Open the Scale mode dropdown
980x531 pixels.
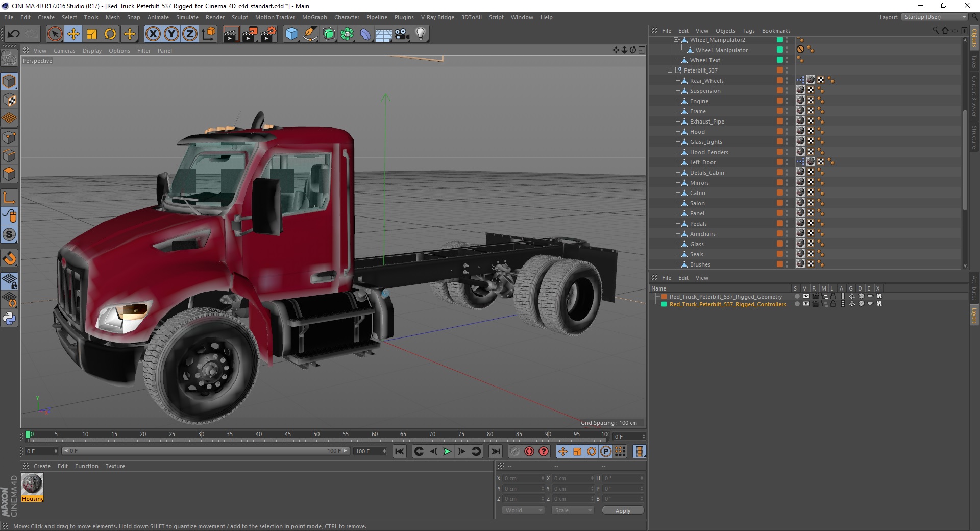click(572, 510)
